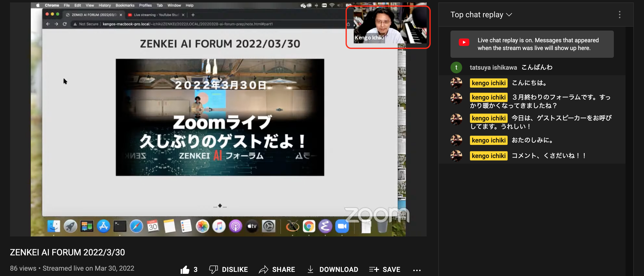Click the new tab plus button in Chrome
The height and width of the screenshot is (276, 644).
[193, 15]
